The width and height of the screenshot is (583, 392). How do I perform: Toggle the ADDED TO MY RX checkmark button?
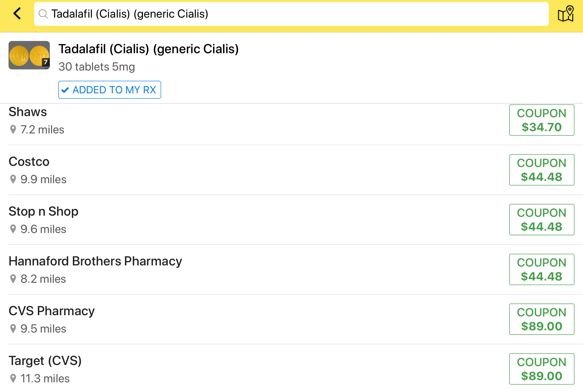pos(110,90)
